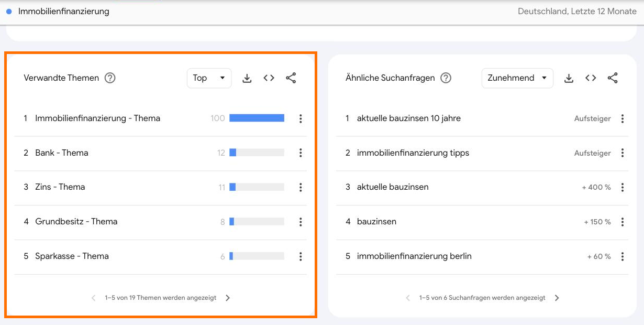Screen dimensions: 644x325
Task: Go to next page of Suchanfragen
Action: point(557,298)
